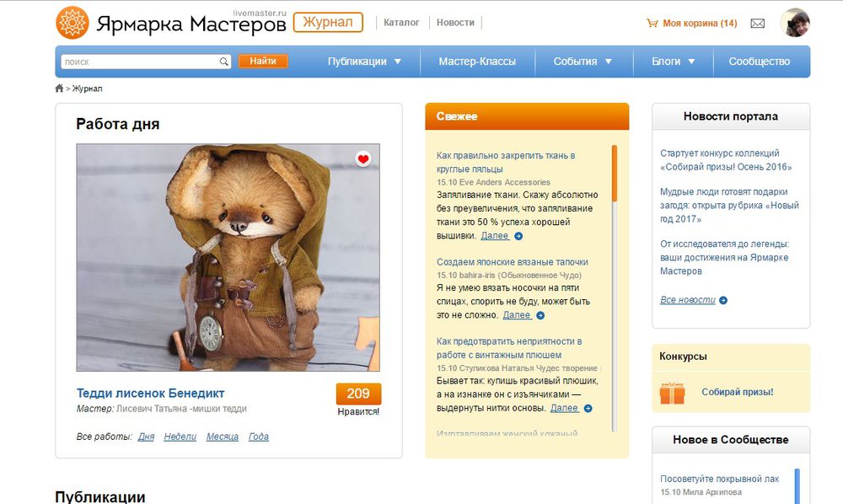The height and width of the screenshot is (504, 843).
Task: Click the orange Ярмарка Мастеров sun logo
Action: (72, 23)
